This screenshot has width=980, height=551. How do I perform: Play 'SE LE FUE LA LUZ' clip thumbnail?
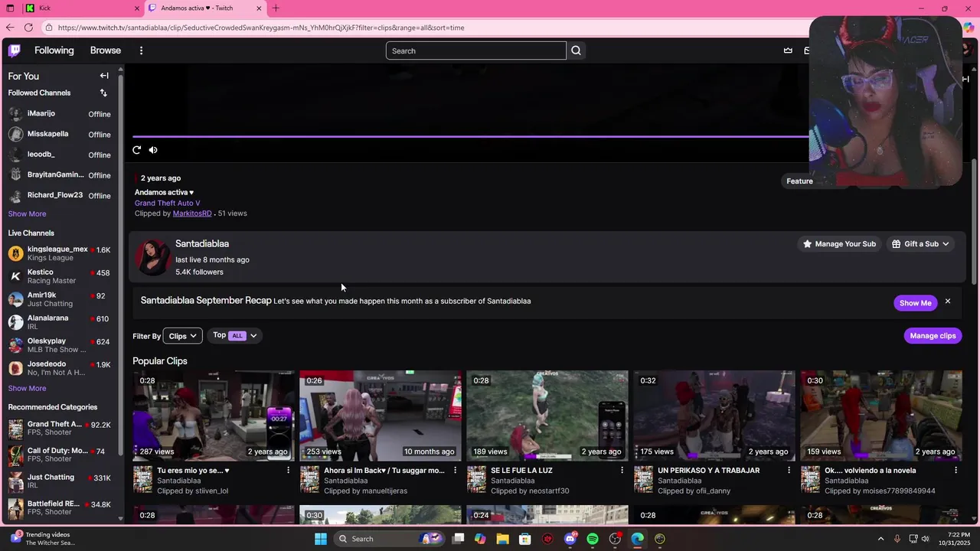tap(547, 416)
